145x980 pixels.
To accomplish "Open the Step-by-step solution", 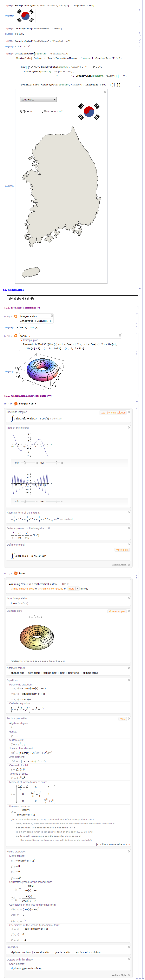I will [x=113, y=412].
